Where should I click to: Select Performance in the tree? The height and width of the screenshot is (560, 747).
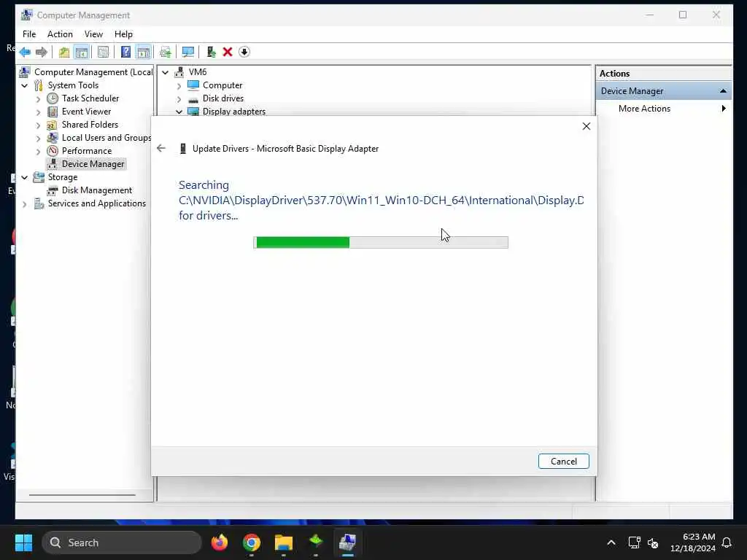click(x=87, y=150)
